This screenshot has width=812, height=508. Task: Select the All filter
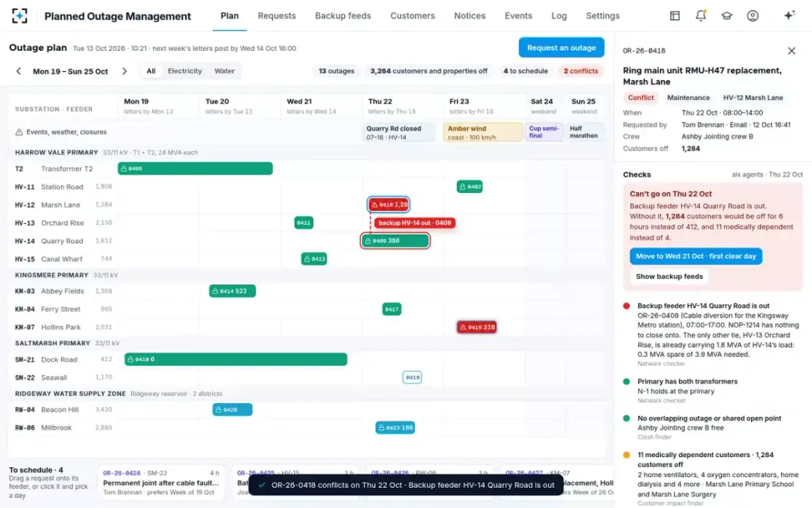point(151,71)
